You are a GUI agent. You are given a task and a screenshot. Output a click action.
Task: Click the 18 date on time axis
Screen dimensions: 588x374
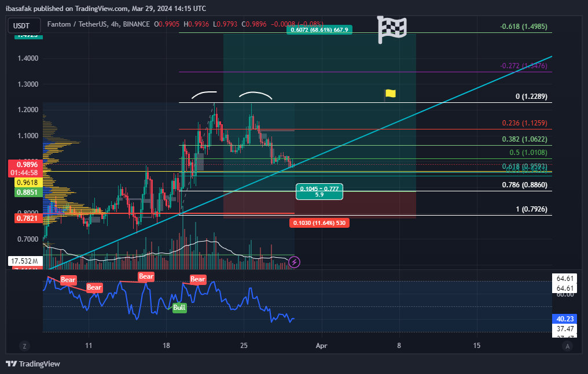pyautogui.click(x=166, y=346)
